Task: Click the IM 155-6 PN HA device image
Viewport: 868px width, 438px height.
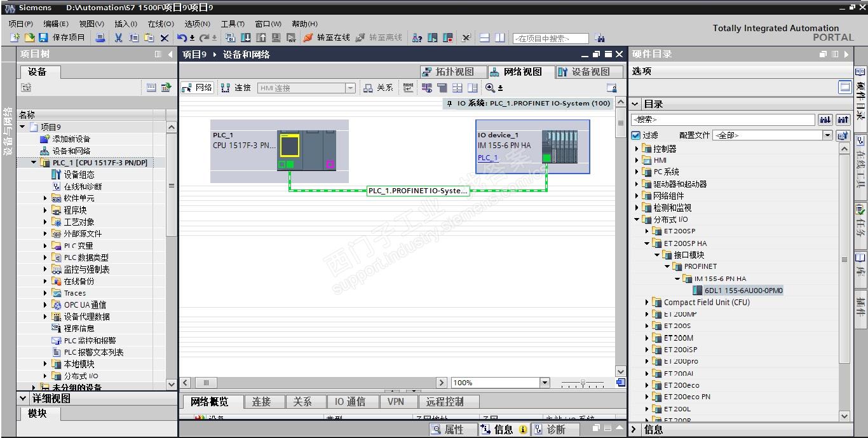Action: click(559, 147)
